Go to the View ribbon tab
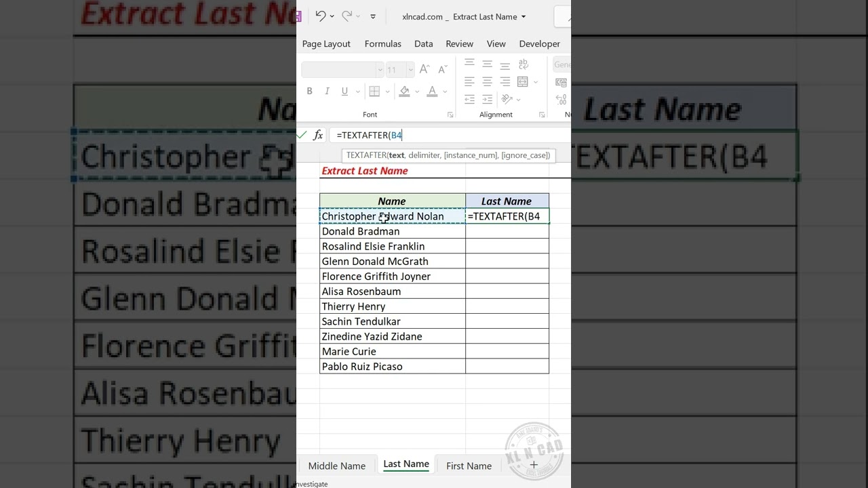Image resolution: width=868 pixels, height=488 pixels. click(496, 43)
